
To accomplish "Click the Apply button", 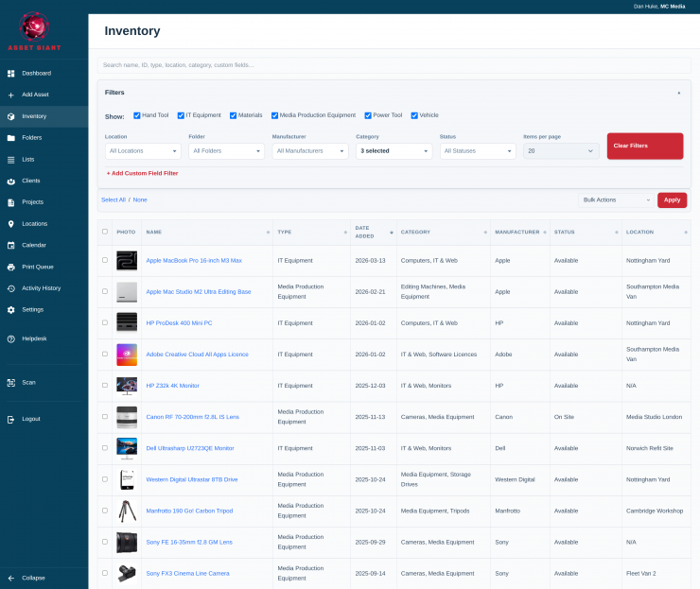I will tap(672, 199).
